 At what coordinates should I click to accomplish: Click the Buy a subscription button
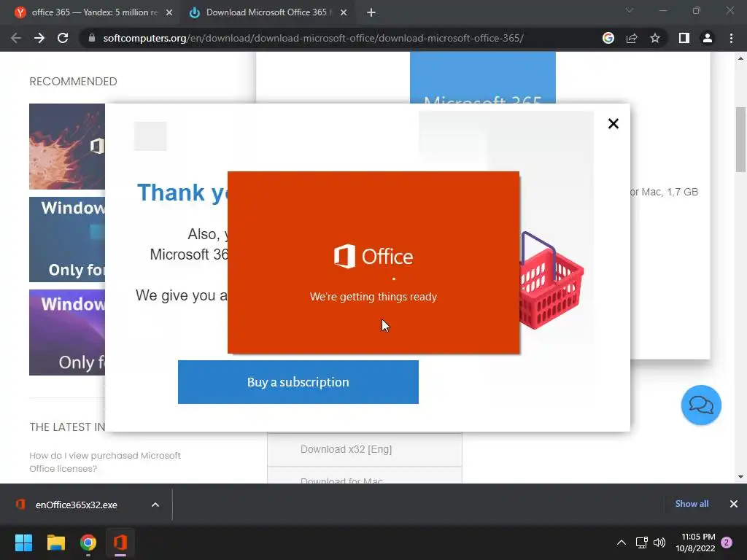tap(298, 382)
